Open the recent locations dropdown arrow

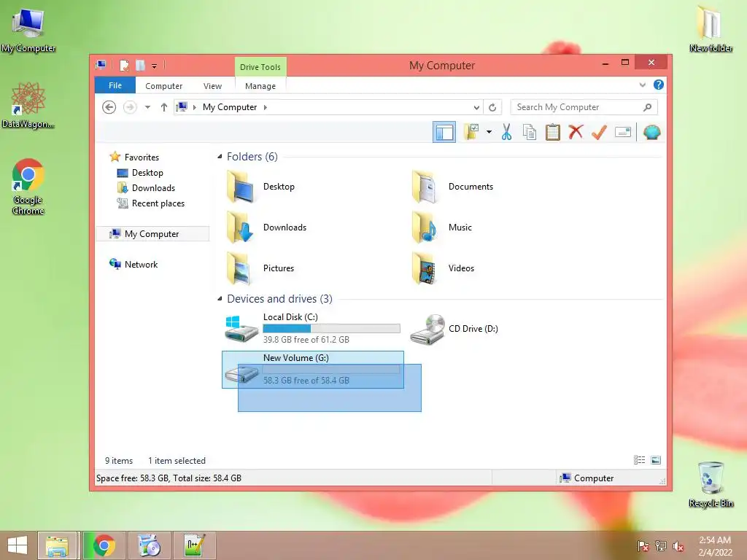147,107
